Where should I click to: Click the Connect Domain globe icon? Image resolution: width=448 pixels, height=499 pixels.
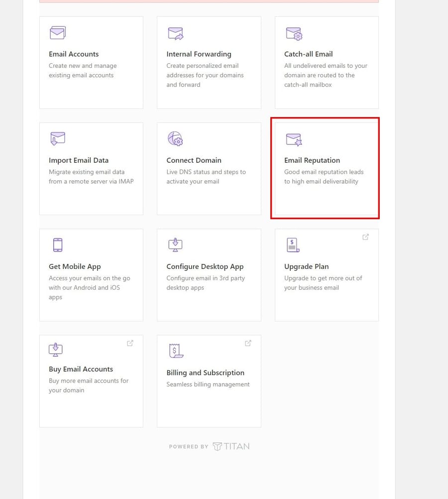tap(175, 139)
